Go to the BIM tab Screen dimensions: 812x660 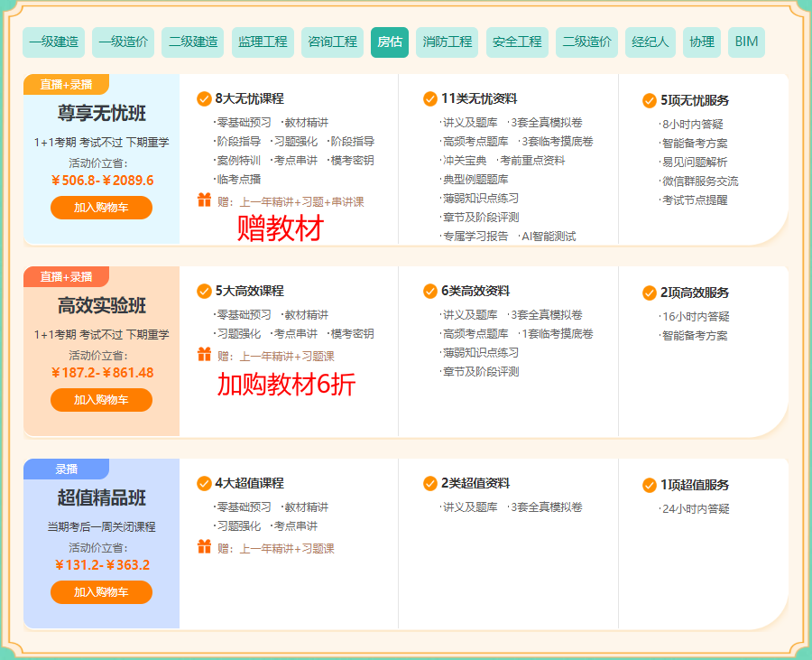(746, 42)
